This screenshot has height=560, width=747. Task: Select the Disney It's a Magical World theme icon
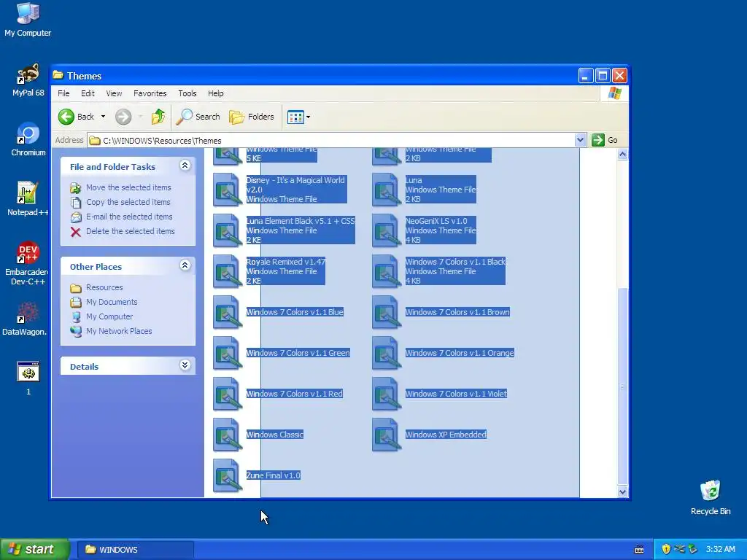tap(228, 190)
